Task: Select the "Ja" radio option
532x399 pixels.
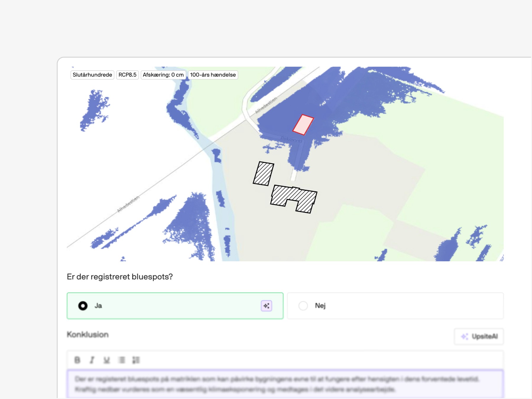Action: (175, 306)
